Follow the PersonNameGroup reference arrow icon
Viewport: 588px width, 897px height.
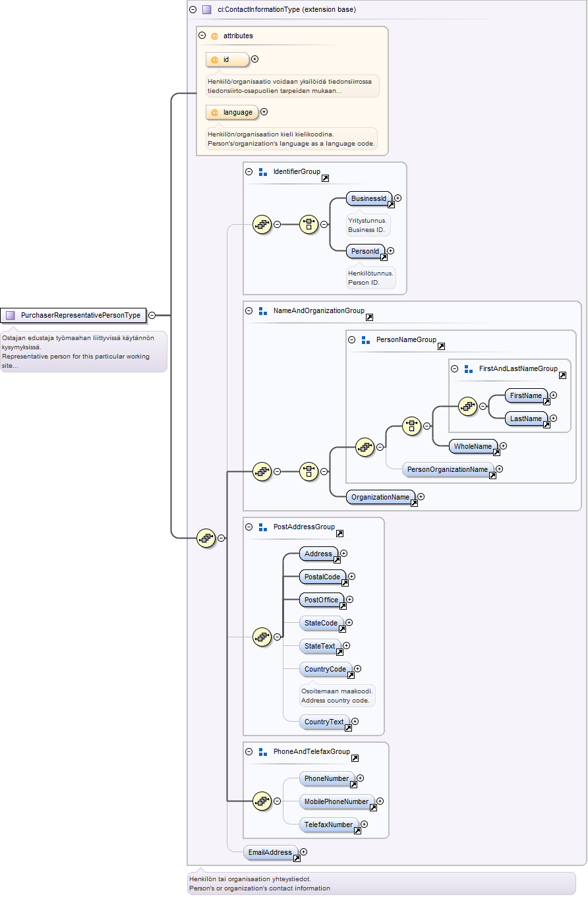[x=441, y=347]
